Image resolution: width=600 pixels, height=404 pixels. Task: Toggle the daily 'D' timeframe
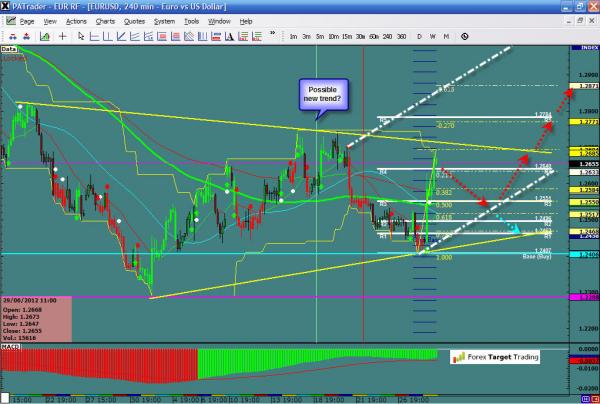(419, 36)
